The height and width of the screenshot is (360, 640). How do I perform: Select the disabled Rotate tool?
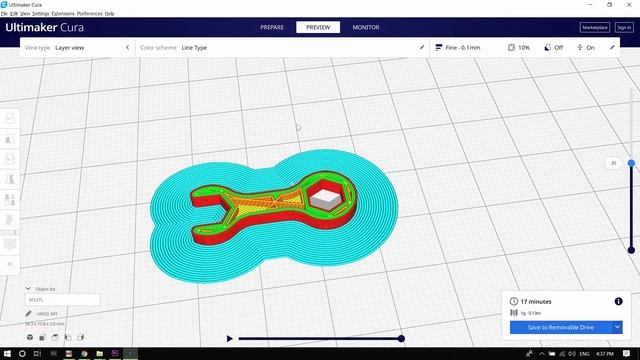pos(10,159)
